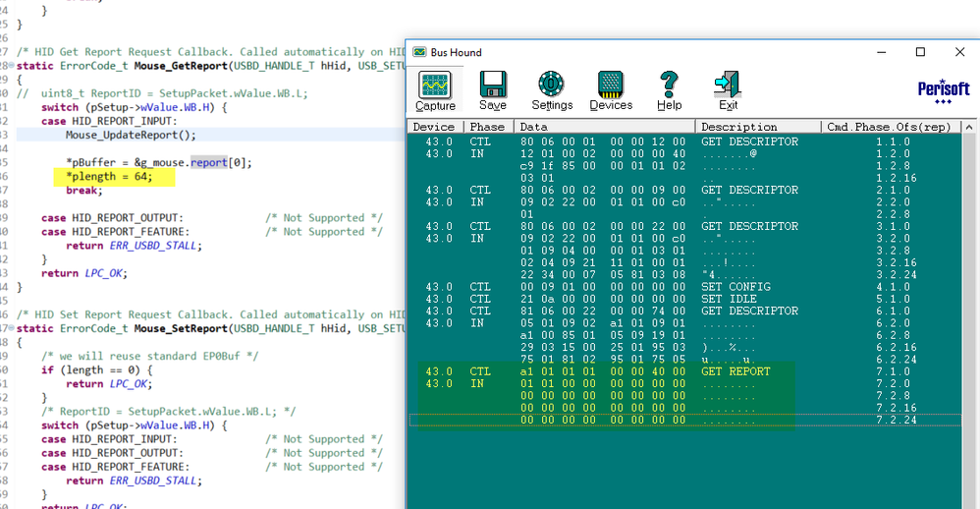Minimize the Bus Hound window
This screenshot has height=509, width=980.
881,52
